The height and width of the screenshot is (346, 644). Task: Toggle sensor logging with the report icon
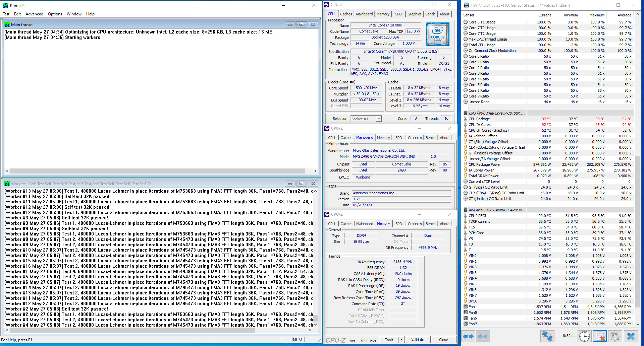(600, 336)
